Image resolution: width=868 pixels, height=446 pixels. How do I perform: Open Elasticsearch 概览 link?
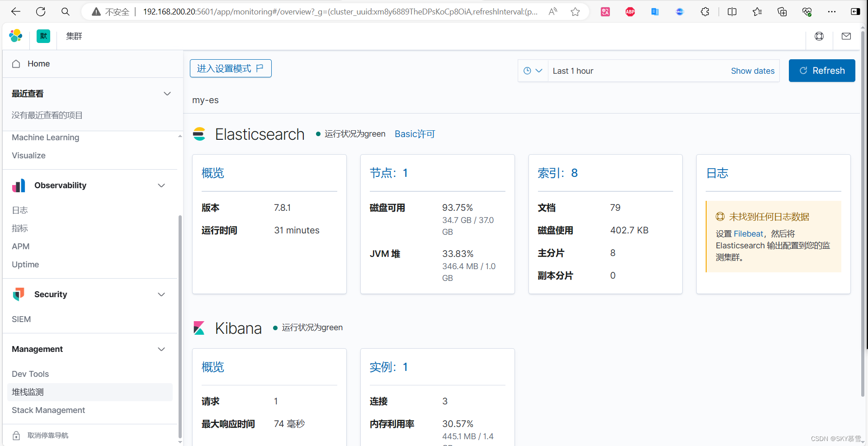tap(213, 173)
